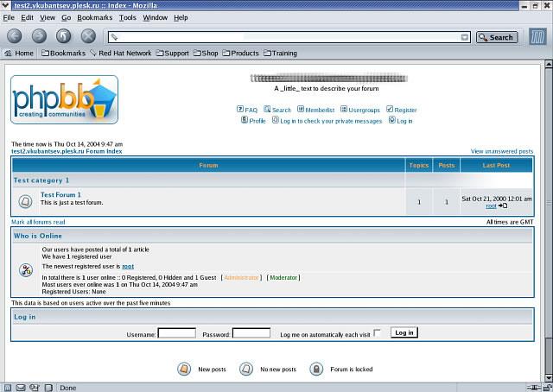553x392 pixels.
Task: Open the Go menu
Action: 66,17
